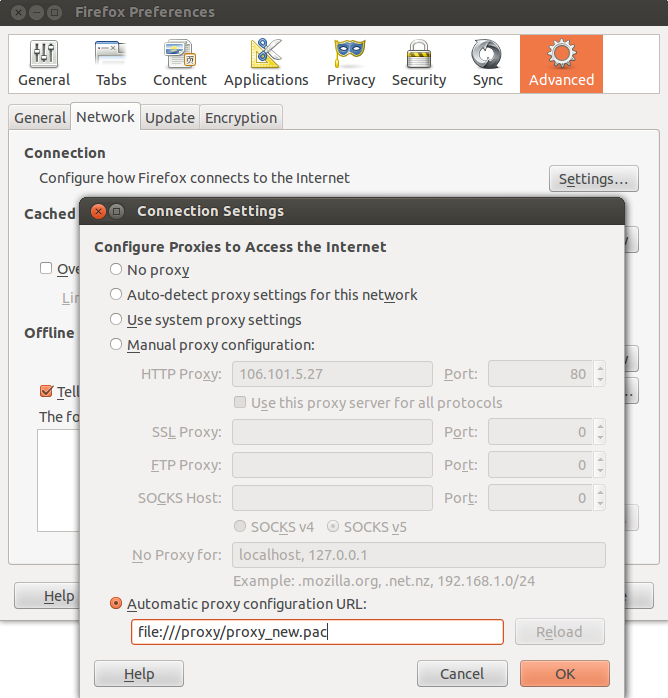The height and width of the screenshot is (698, 668).
Task: Increase the HTTP Proxy port value
Action: 600,368
